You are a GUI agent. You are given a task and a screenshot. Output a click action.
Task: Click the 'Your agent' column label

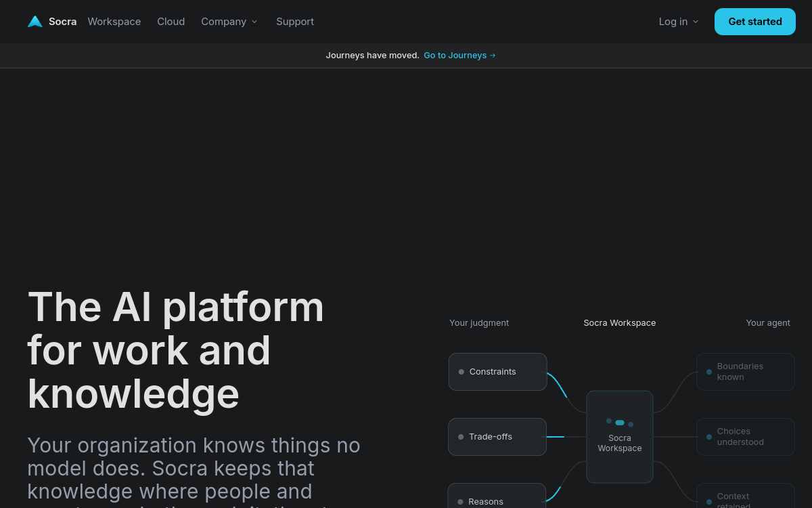point(768,323)
